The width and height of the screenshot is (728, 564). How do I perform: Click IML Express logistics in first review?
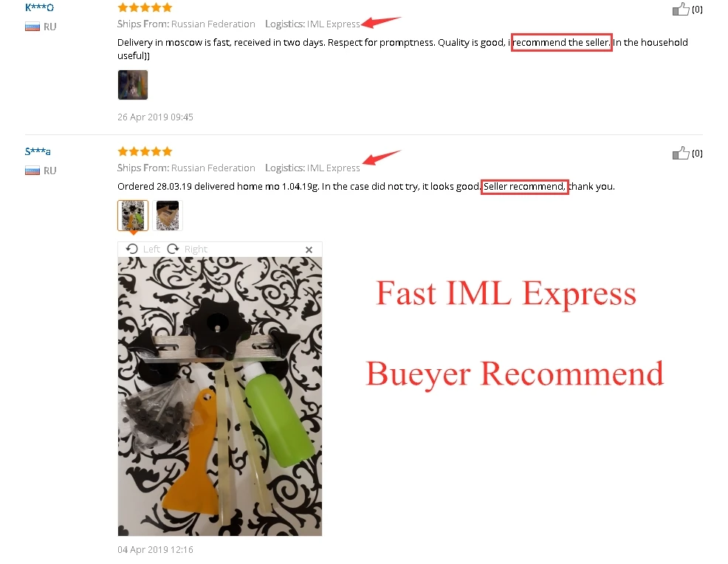[x=333, y=24]
